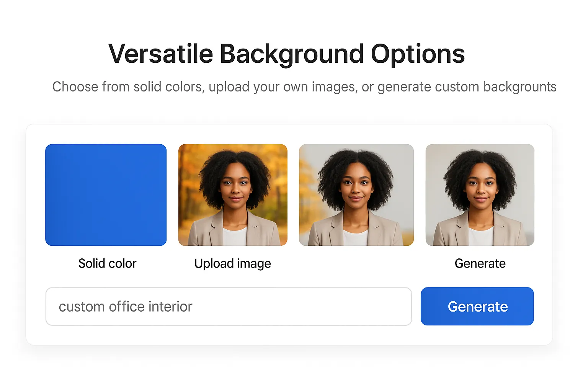
Task: Choose the Generate background thumbnail
Action: point(480,195)
